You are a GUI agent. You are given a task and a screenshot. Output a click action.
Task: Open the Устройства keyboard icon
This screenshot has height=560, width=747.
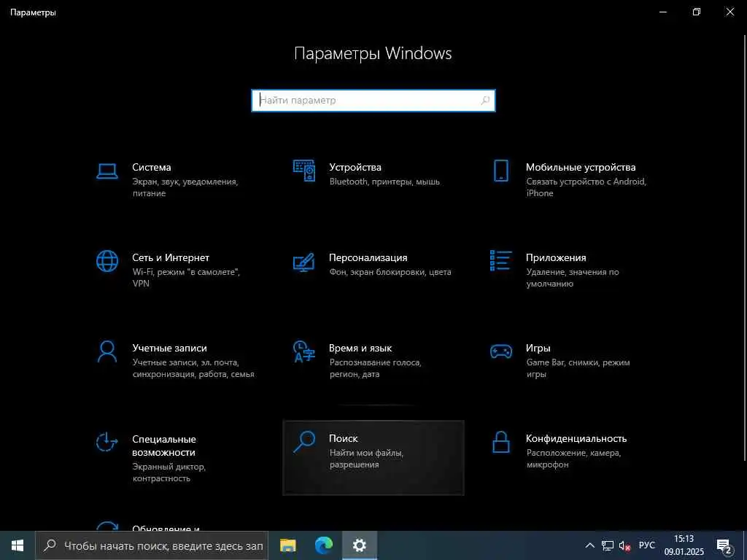click(304, 171)
